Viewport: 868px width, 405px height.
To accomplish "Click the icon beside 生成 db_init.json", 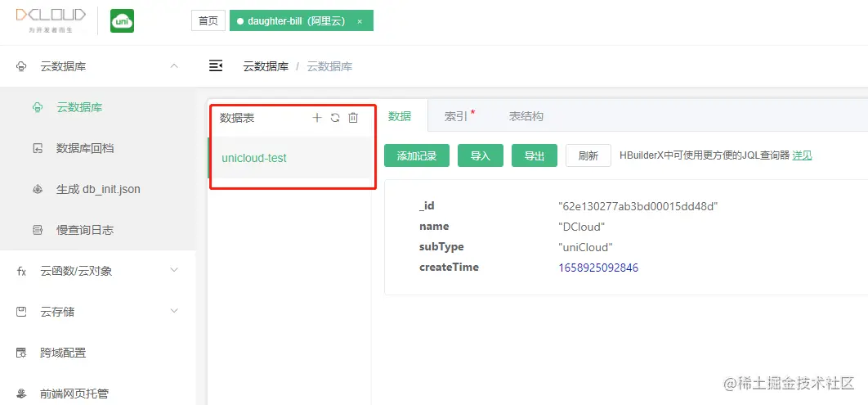I will [x=38, y=190].
